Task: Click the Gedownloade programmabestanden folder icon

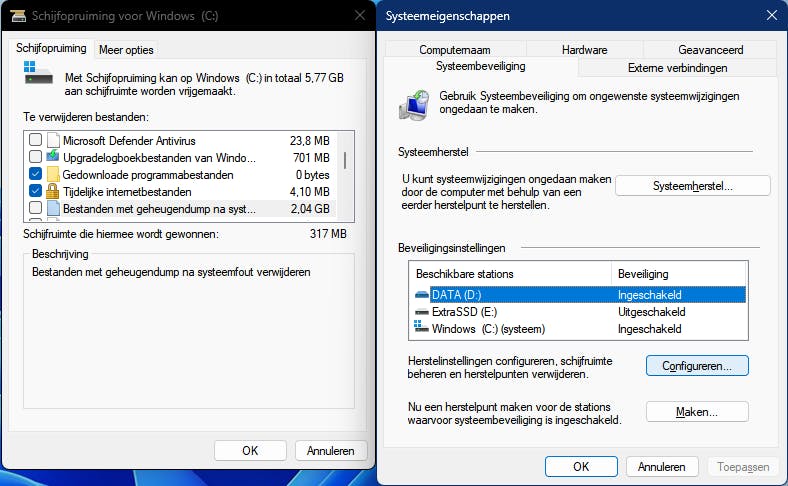Action: 53,174
